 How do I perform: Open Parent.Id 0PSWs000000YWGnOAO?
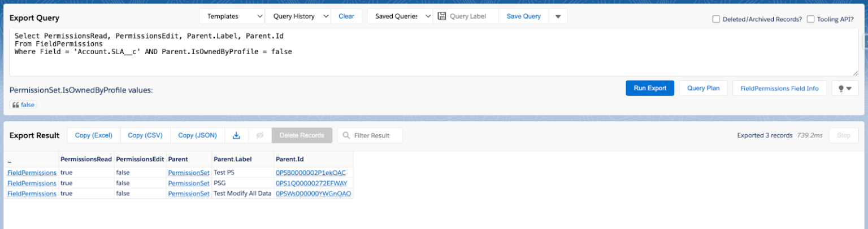click(x=313, y=193)
